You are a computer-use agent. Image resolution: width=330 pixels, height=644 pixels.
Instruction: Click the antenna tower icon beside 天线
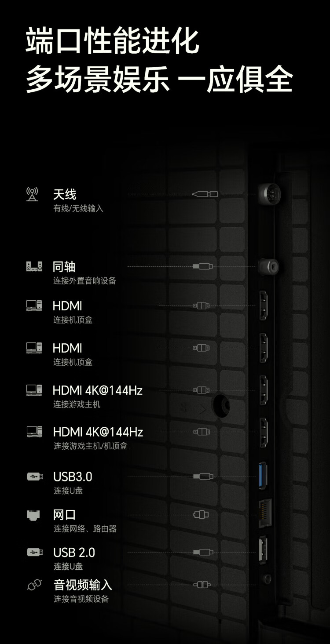[32, 194]
